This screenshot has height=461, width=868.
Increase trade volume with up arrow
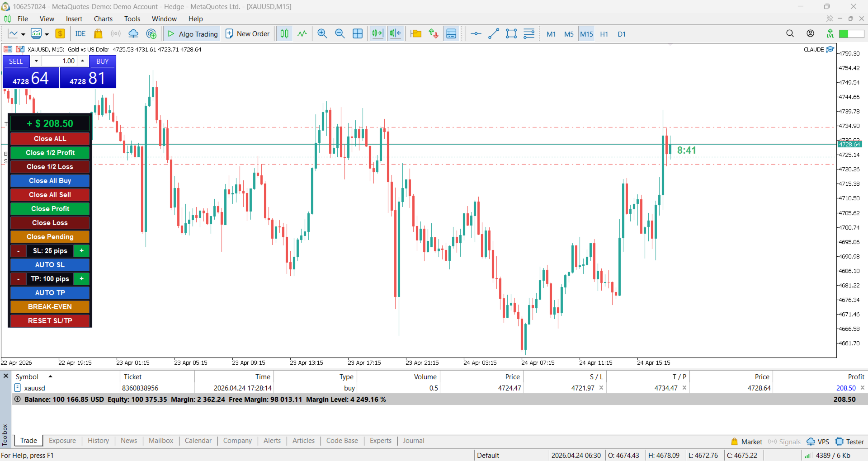click(x=82, y=61)
